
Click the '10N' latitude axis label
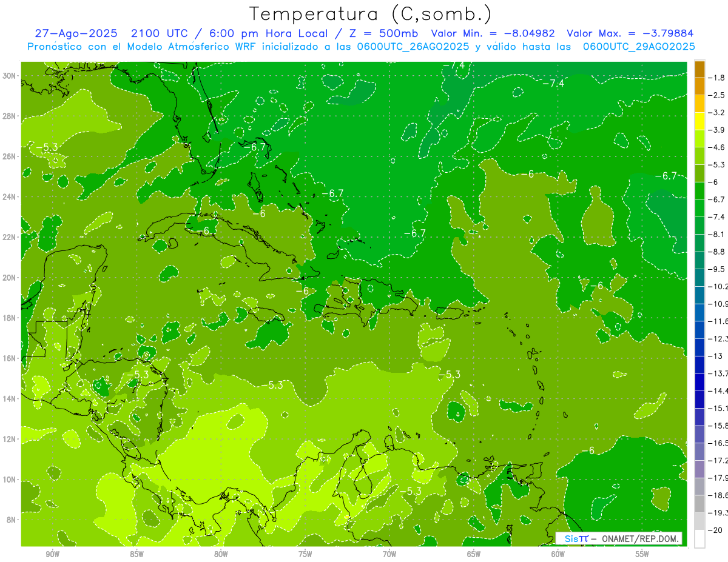point(9,480)
